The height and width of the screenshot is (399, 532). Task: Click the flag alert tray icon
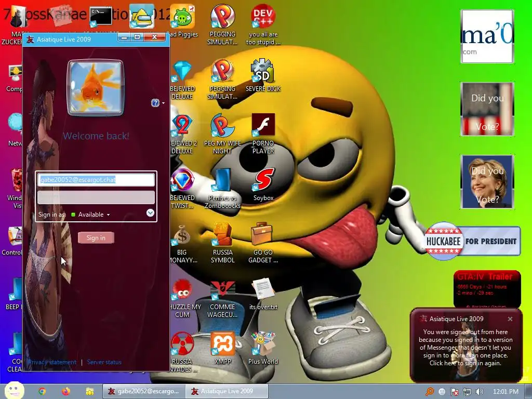tap(454, 392)
